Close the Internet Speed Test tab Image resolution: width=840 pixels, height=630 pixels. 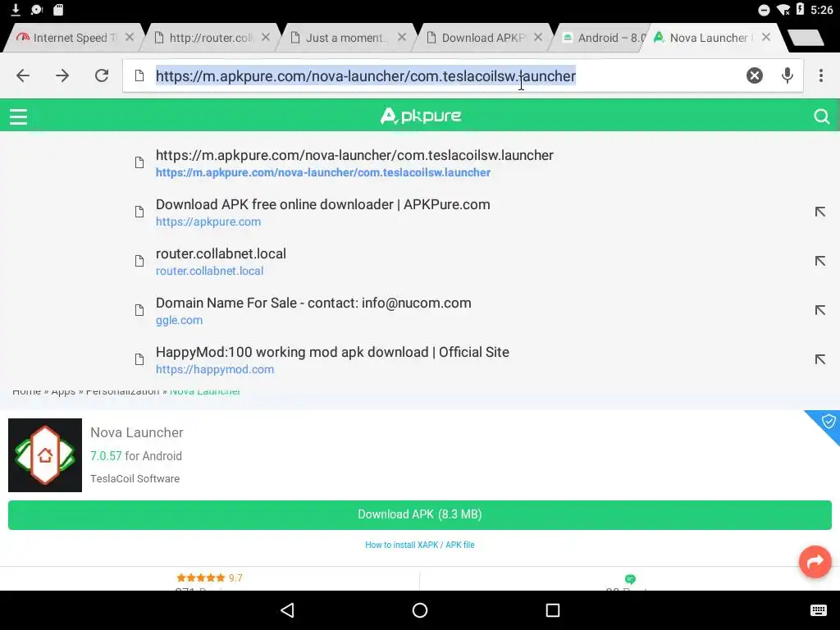coord(130,38)
